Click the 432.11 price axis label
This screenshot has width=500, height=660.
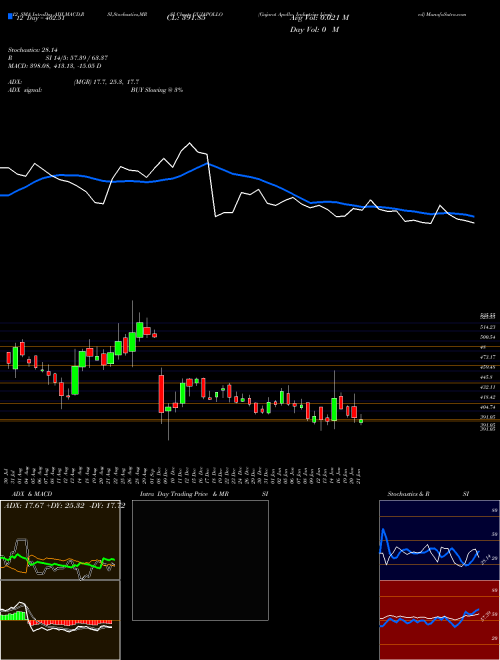(489, 387)
